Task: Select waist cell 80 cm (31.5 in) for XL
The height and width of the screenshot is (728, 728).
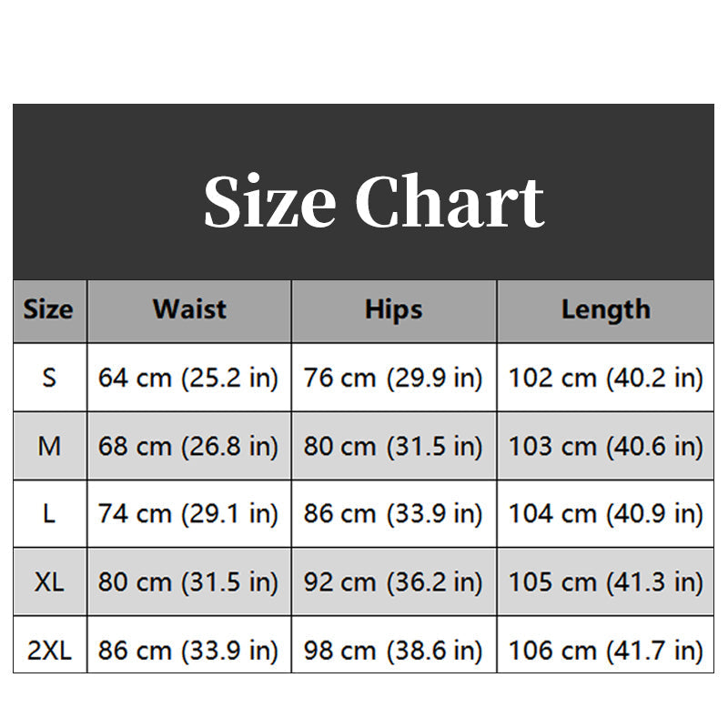Action: tap(189, 581)
